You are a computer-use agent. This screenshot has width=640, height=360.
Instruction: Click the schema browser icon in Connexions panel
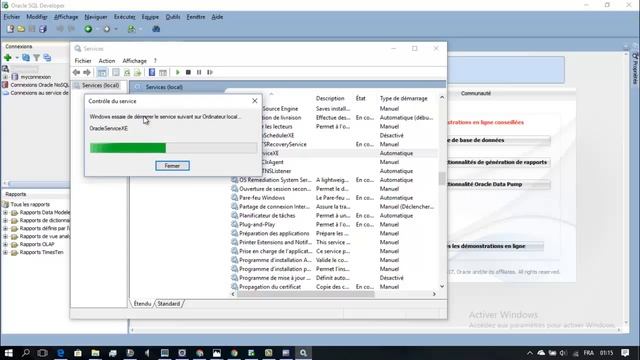tap(47, 58)
